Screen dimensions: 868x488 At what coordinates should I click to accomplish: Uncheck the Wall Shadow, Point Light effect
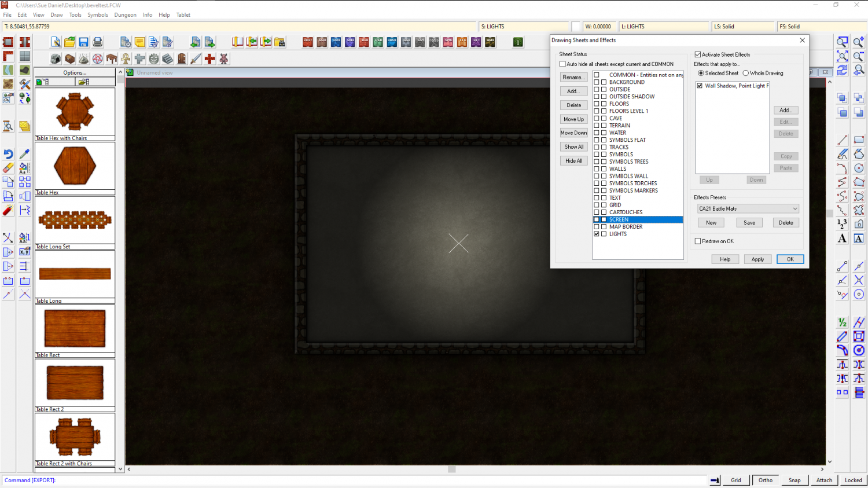pyautogui.click(x=700, y=86)
